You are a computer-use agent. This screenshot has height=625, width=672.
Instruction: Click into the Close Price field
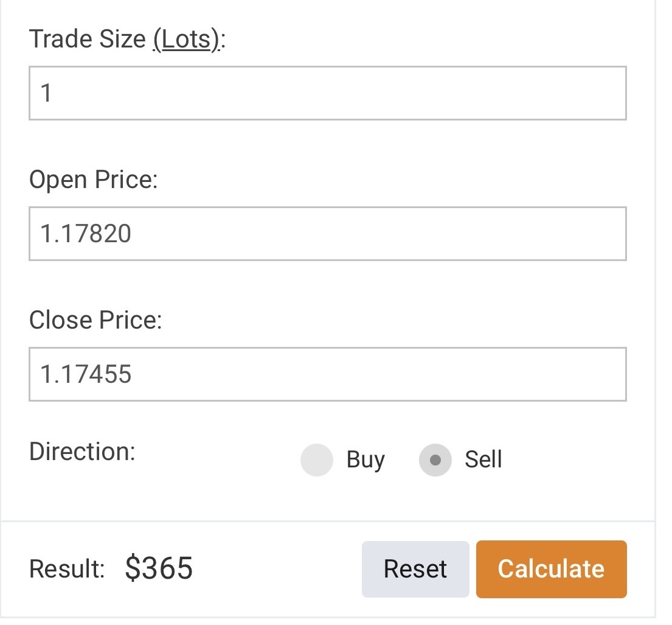click(327, 374)
